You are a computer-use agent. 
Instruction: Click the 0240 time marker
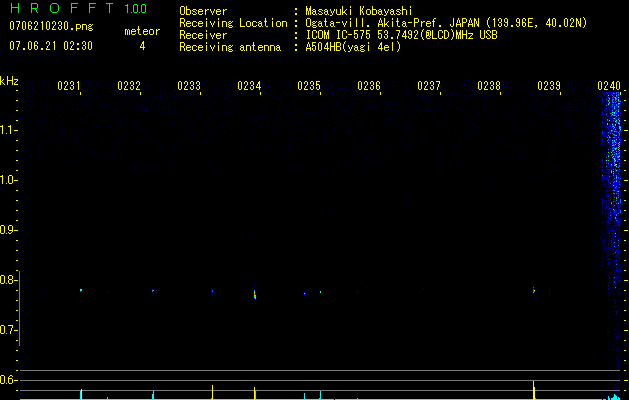[x=609, y=85]
